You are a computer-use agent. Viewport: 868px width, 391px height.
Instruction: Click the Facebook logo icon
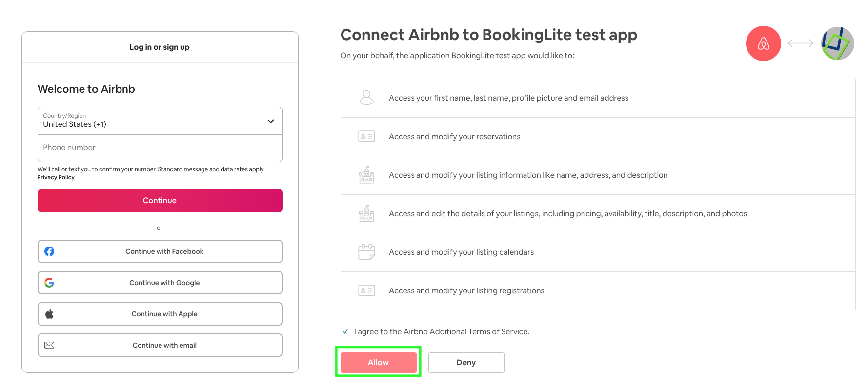[x=49, y=251]
